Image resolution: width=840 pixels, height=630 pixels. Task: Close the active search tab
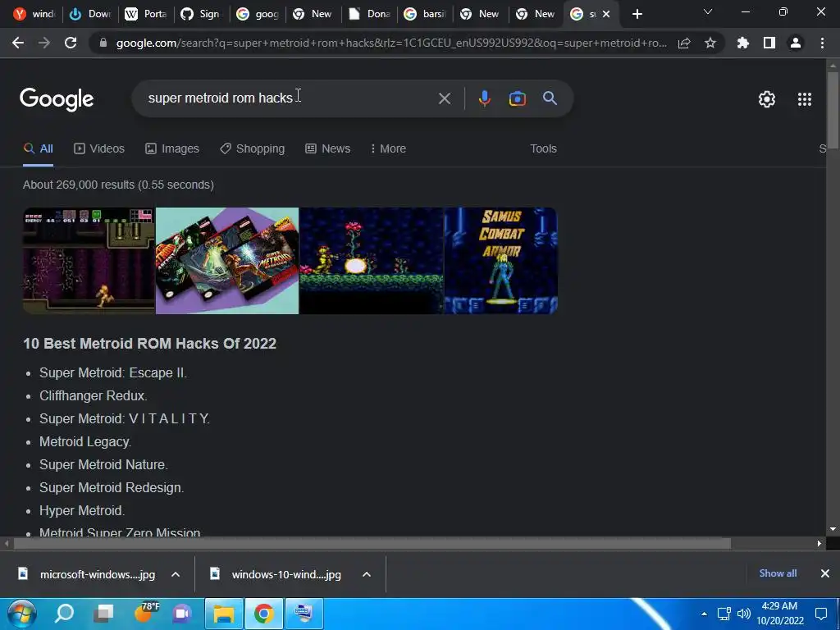click(606, 14)
